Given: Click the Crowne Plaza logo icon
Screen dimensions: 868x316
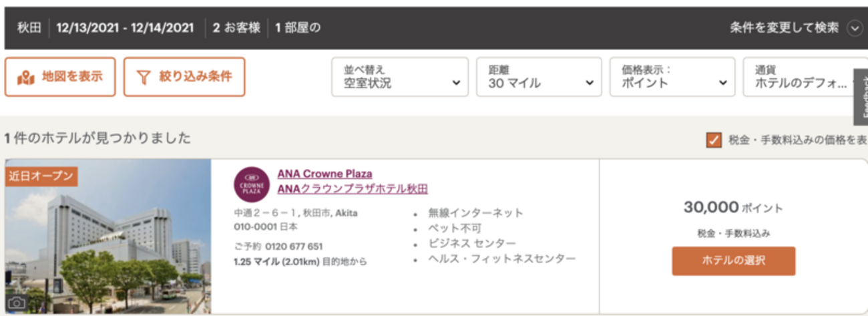Looking at the screenshot, I should (x=252, y=184).
